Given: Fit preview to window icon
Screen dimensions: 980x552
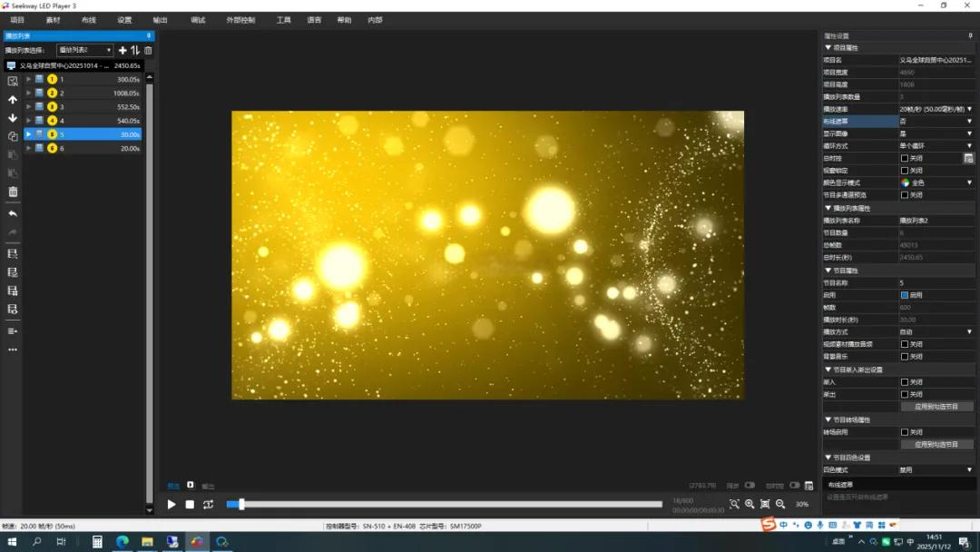Looking at the screenshot, I should (765, 504).
